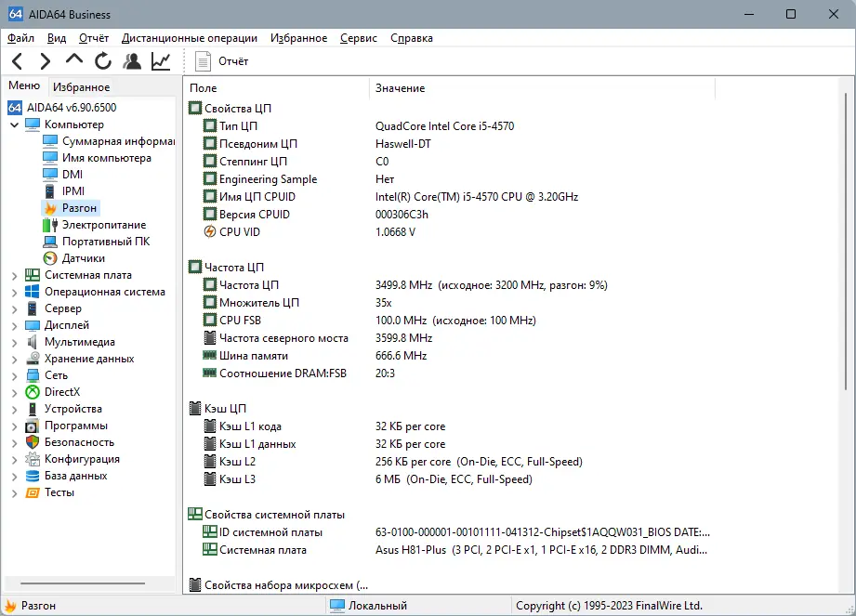
Task: Refresh the page with the circular arrow
Action: pyautogui.click(x=102, y=61)
